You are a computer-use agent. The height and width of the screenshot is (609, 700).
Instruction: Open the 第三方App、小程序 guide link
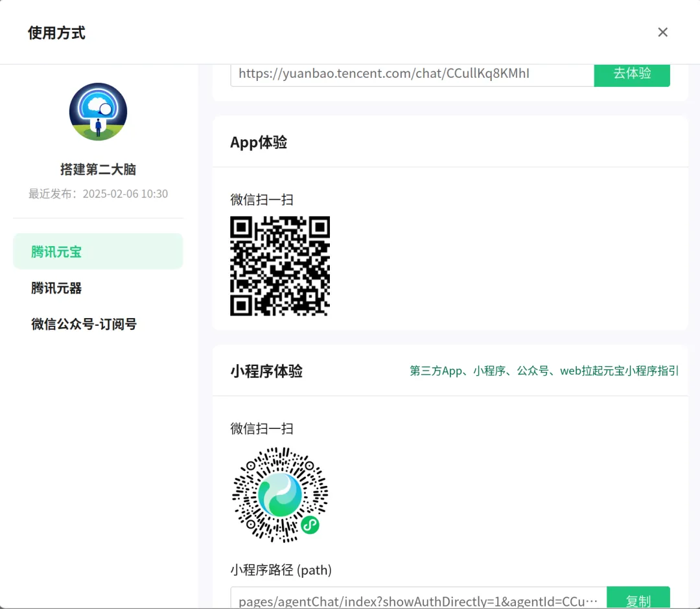point(544,371)
